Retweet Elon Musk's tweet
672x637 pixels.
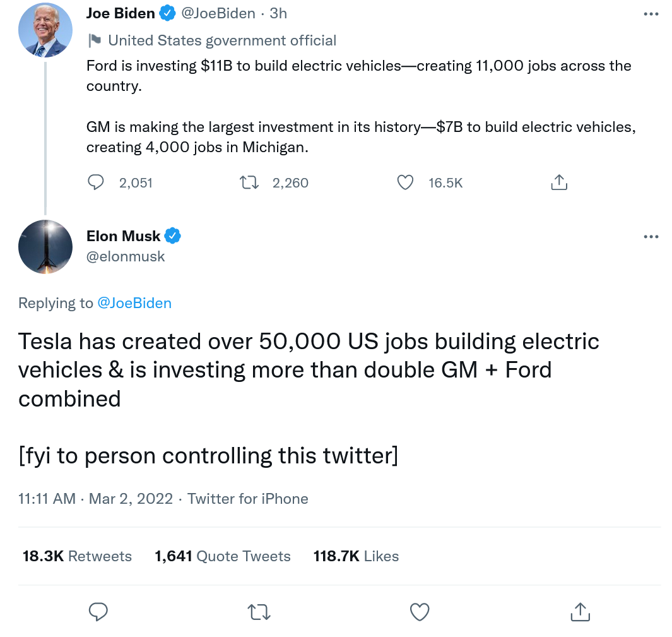[x=258, y=612]
